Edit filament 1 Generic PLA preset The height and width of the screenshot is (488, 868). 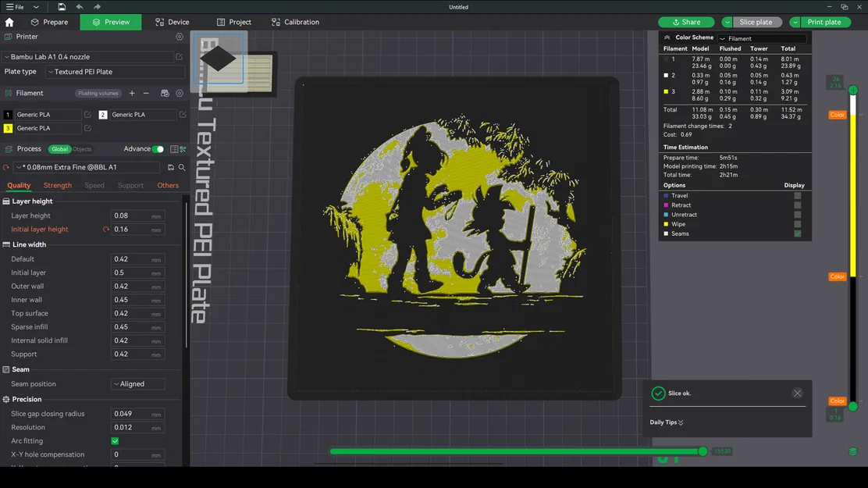(87, 115)
